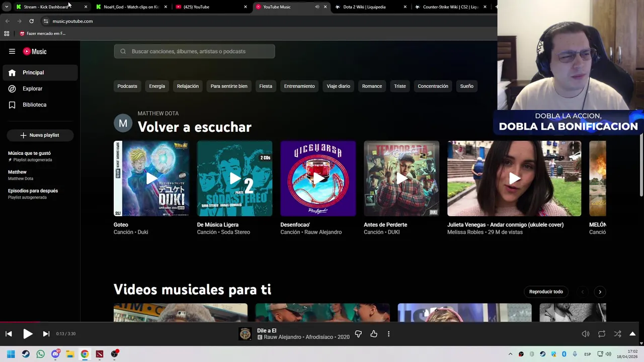This screenshot has height=362, width=644.
Task: Select the Fiesta mood chip
Action: (266, 86)
